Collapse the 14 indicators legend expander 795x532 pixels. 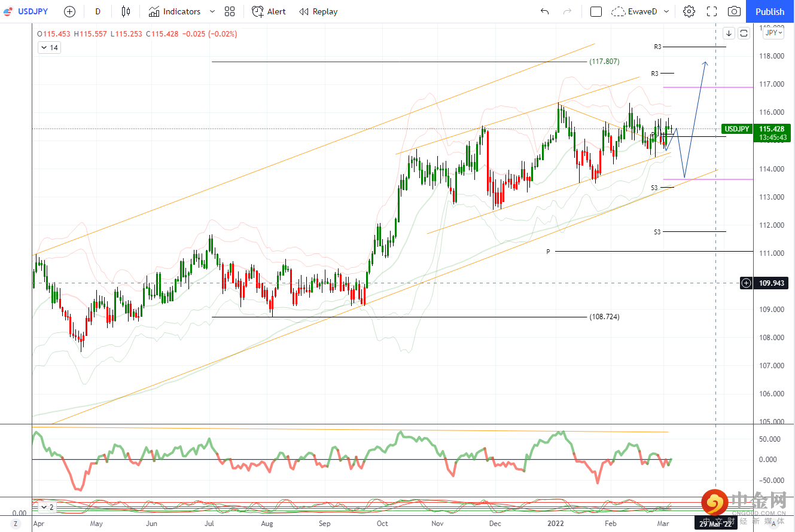pyautogui.click(x=49, y=48)
